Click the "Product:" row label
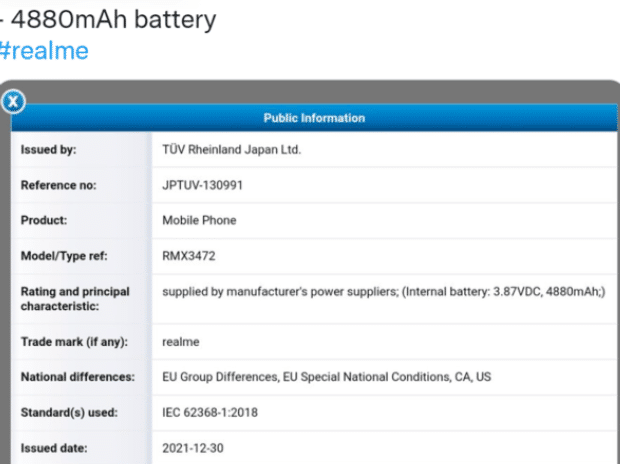The image size is (620, 464). (x=44, y=220)
